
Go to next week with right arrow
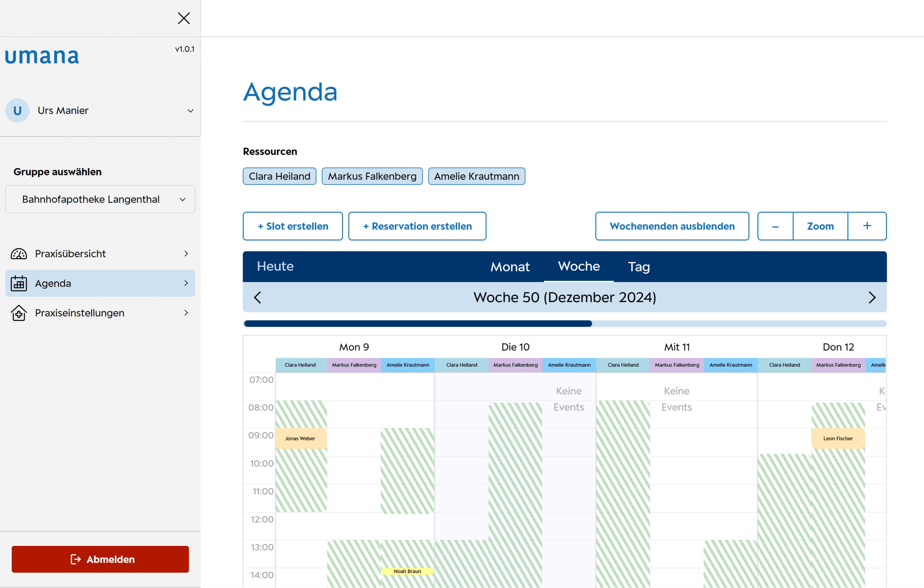pyautogui.click(x=872, y=297)
